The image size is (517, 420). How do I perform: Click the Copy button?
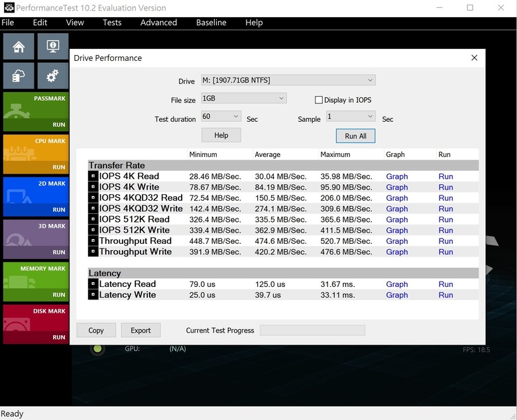click(96, 330)
